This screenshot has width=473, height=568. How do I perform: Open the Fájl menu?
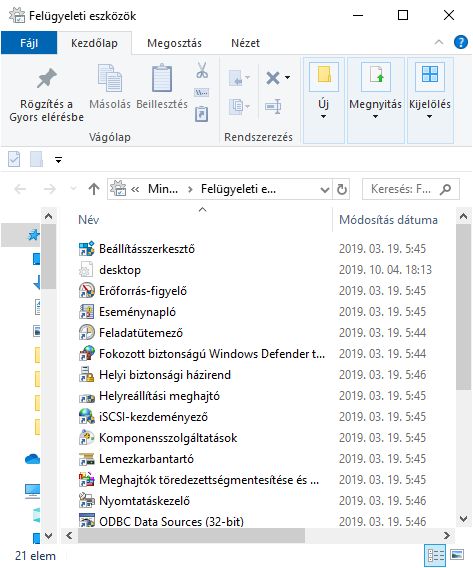[x=29, y=43]
